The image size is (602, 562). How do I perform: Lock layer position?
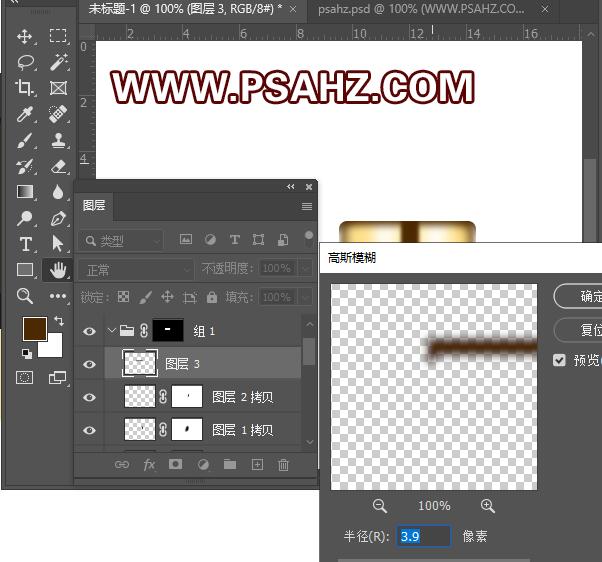point(167,297)
